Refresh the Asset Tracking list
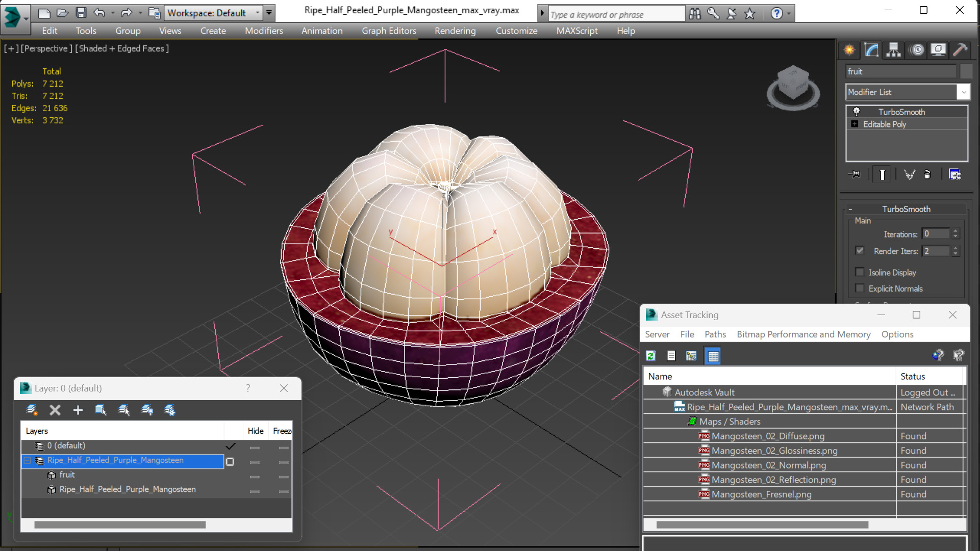 tap(650, 356)
